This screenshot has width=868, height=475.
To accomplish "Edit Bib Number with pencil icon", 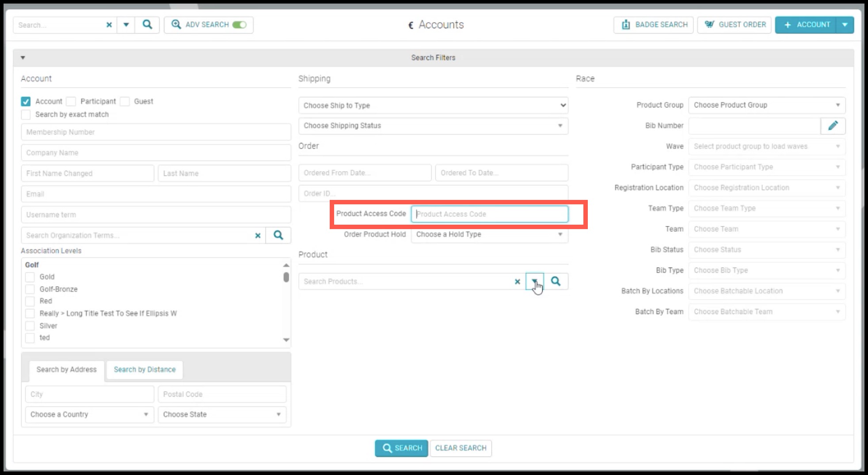I will pos(833,126).
